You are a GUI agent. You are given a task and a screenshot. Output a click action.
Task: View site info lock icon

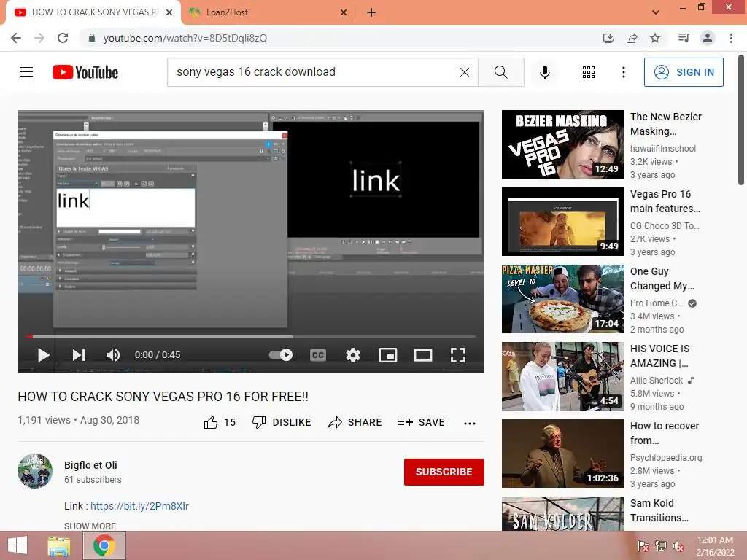(92, 38)
